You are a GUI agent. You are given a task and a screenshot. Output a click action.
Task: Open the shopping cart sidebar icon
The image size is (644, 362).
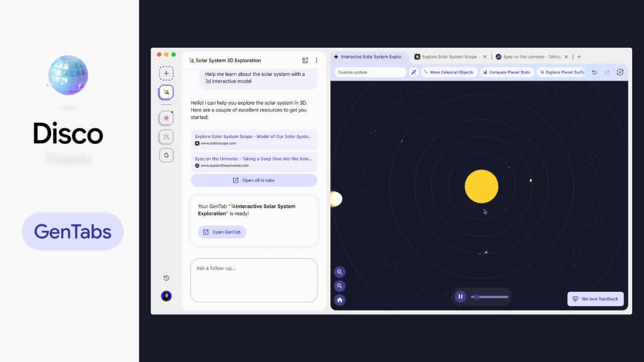coord(166,136)
